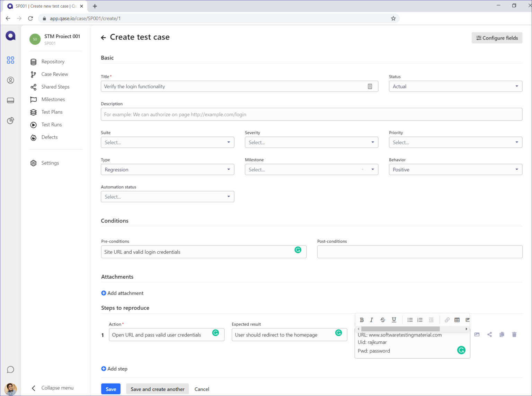The width and height of the screenshot is (532, 396).
Task: Click the Add step link
Action: pos(115,369)
